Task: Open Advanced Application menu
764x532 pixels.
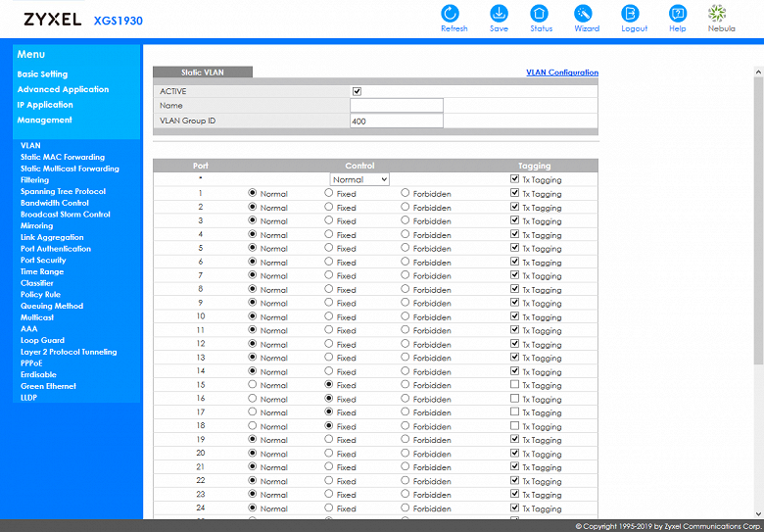Action: [63, 89]
